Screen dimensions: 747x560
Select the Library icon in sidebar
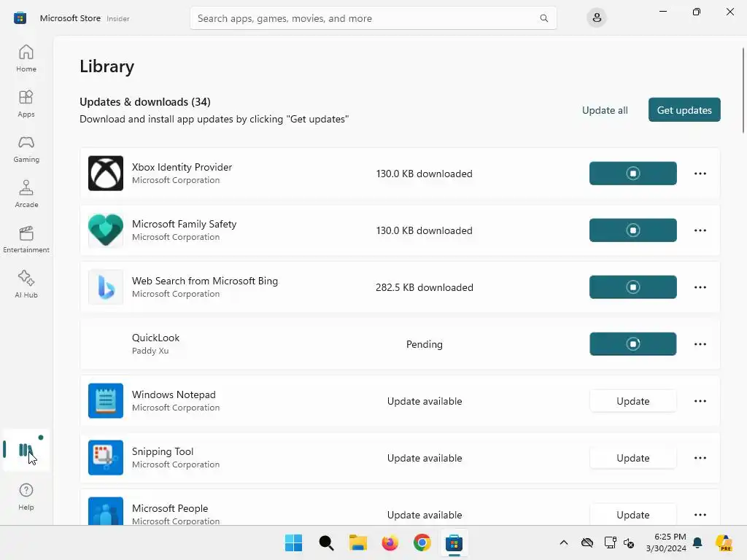(x=26, y=450)
